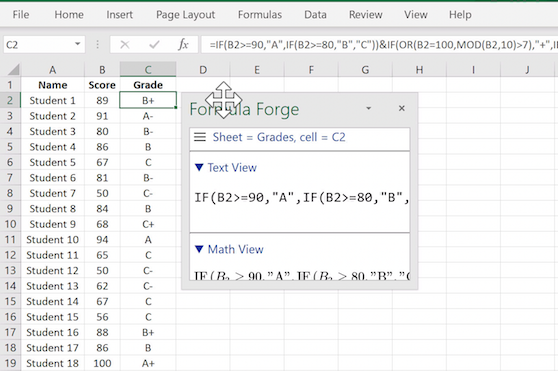This screenshot has height=371, width=558.
Task: Click the Sheet = Grades, cell = C2 label
Action: [x=279, y=137]
